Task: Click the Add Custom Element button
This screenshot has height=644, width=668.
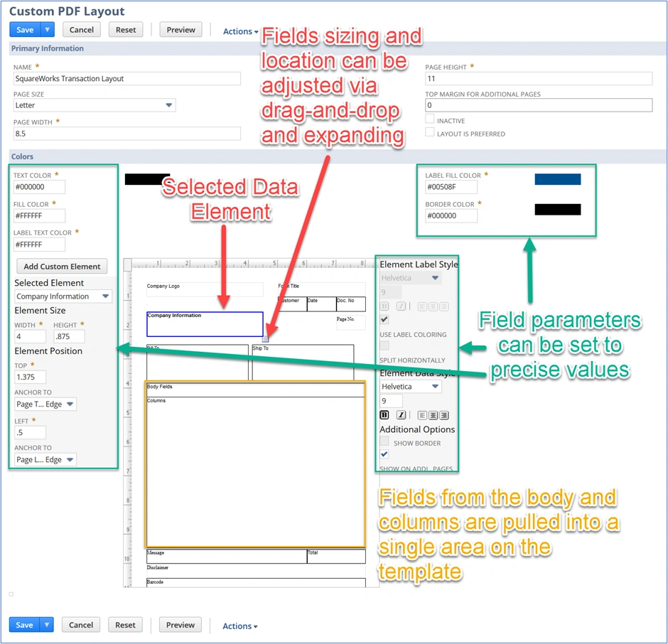Action: click(62, 267)
